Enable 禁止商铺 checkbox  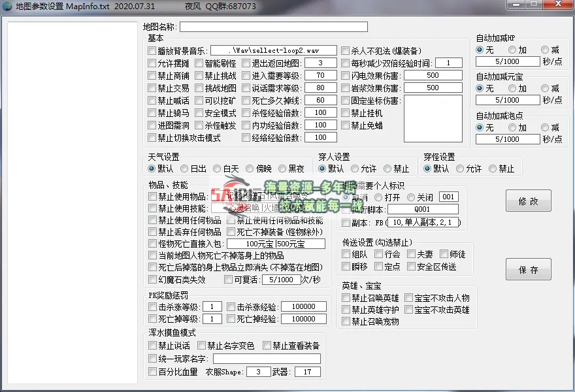152,76
